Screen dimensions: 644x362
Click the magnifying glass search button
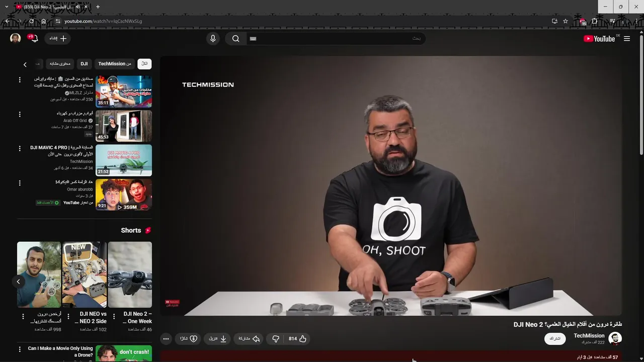tap(235, 39)
